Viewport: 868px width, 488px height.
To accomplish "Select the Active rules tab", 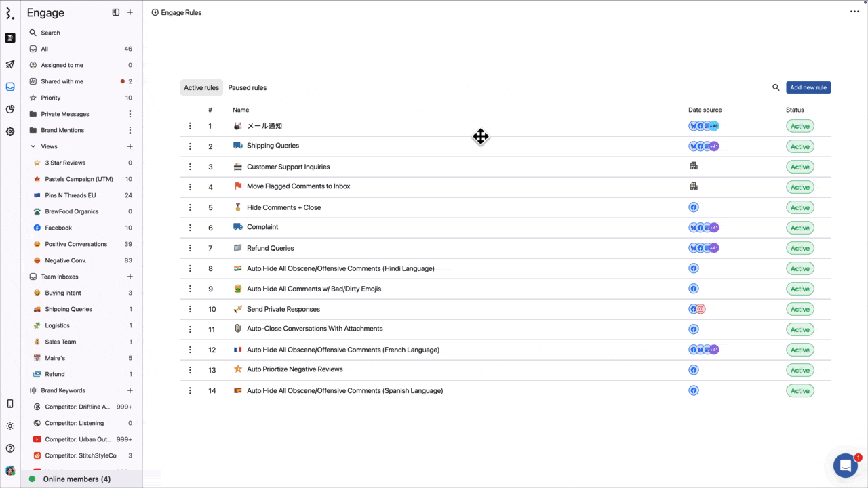I will 201,87.
